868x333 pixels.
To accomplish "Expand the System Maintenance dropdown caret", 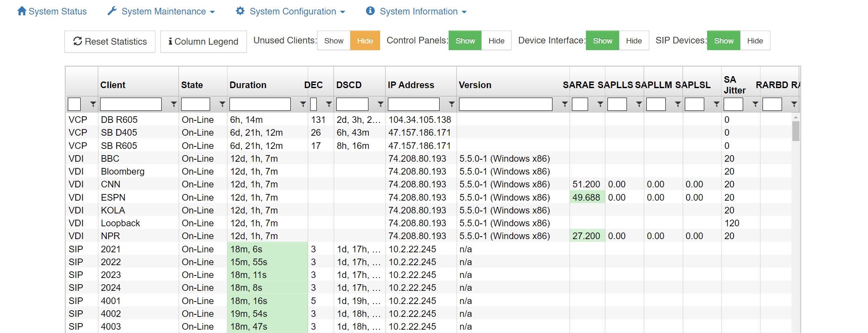I will [213, 12].
